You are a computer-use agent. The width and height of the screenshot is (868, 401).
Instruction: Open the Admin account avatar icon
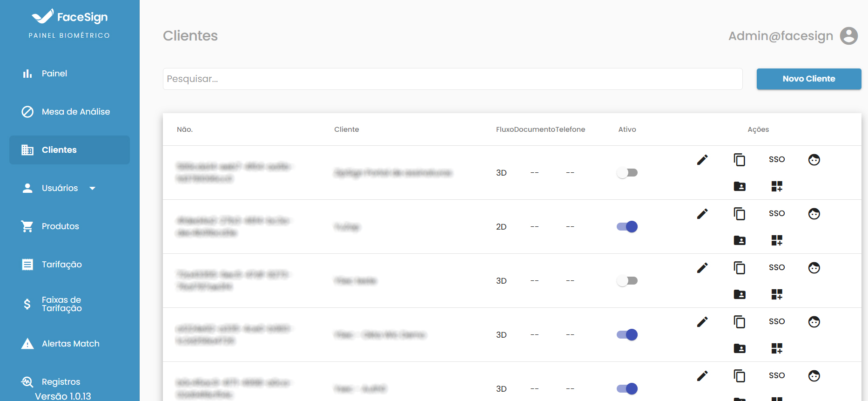[848, 36]
